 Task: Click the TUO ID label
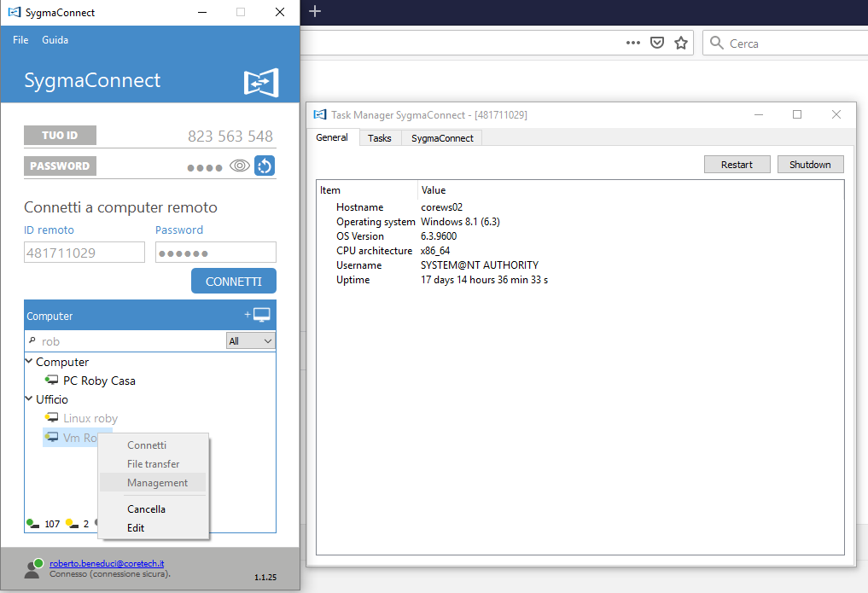60,135
